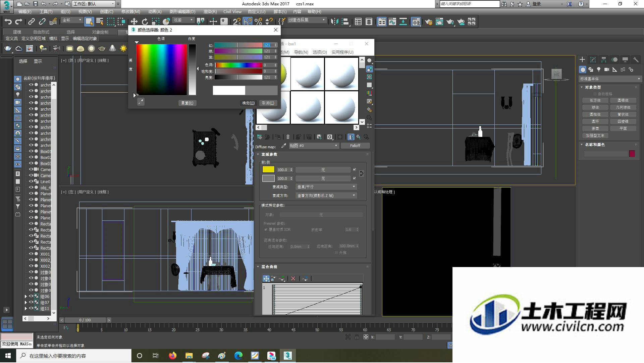Click the Undo arrow in main toolbar
Image resolution: width=644 pixels, height=363 pixels.
click(8, 22)
